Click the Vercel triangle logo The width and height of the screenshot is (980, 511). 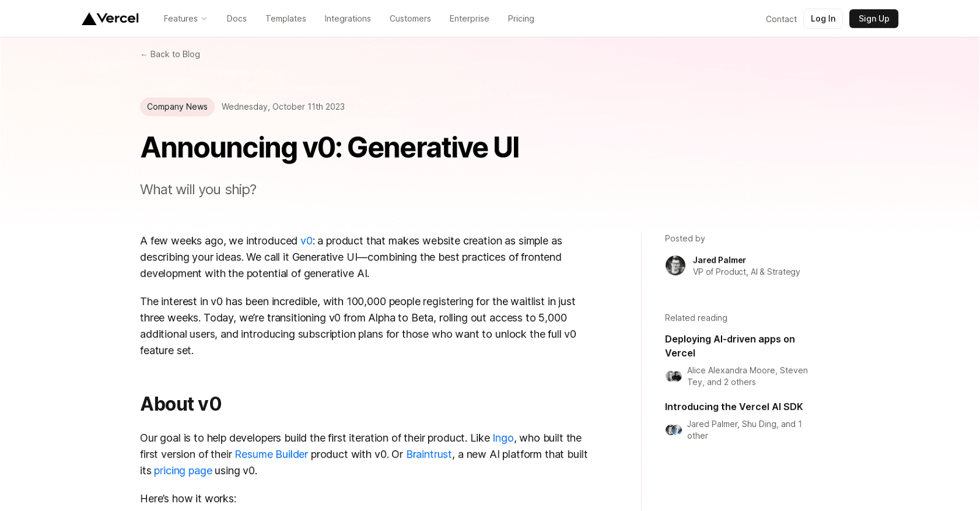(89, 18)
